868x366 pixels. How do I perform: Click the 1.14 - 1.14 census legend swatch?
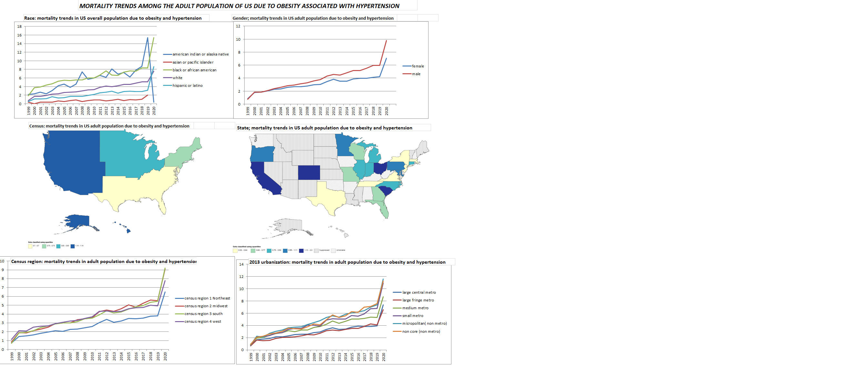73,246
